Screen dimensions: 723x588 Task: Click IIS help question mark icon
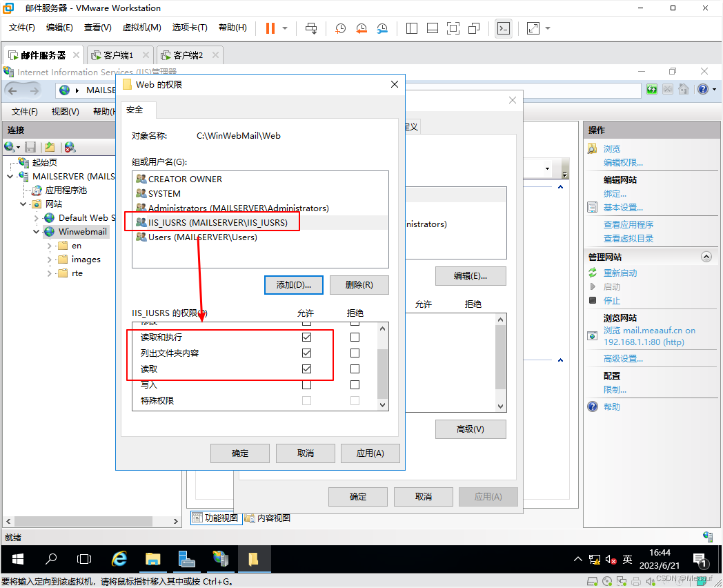pos(703,89)
